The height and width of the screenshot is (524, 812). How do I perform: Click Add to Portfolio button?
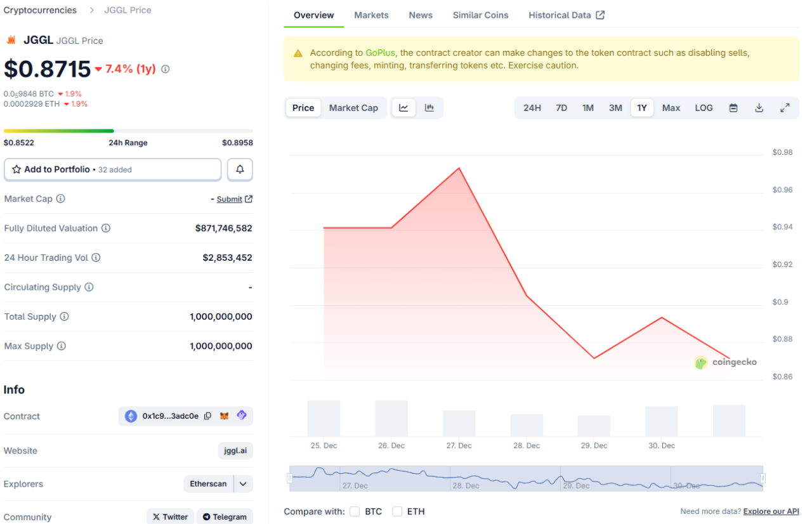(113, 169)
